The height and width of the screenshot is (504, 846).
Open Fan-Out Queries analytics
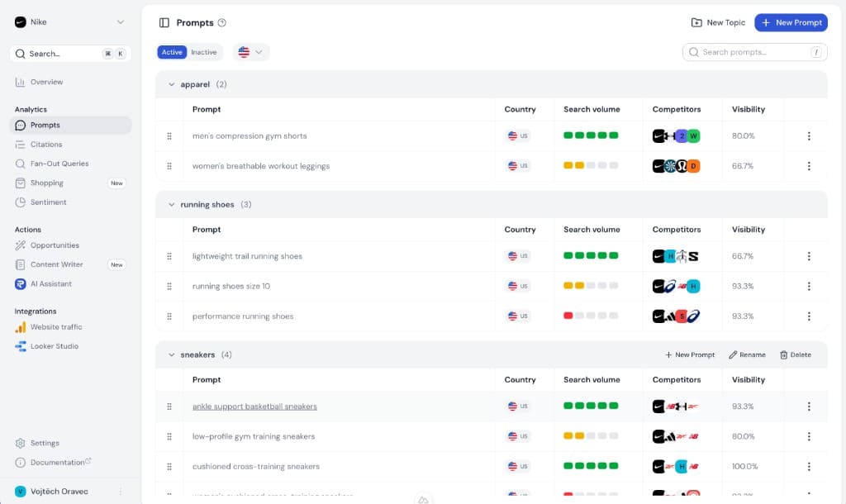59,163
